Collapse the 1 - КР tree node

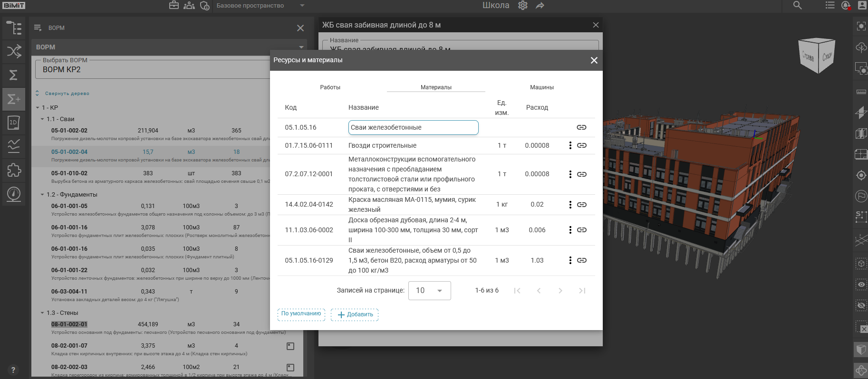(38, 108)
